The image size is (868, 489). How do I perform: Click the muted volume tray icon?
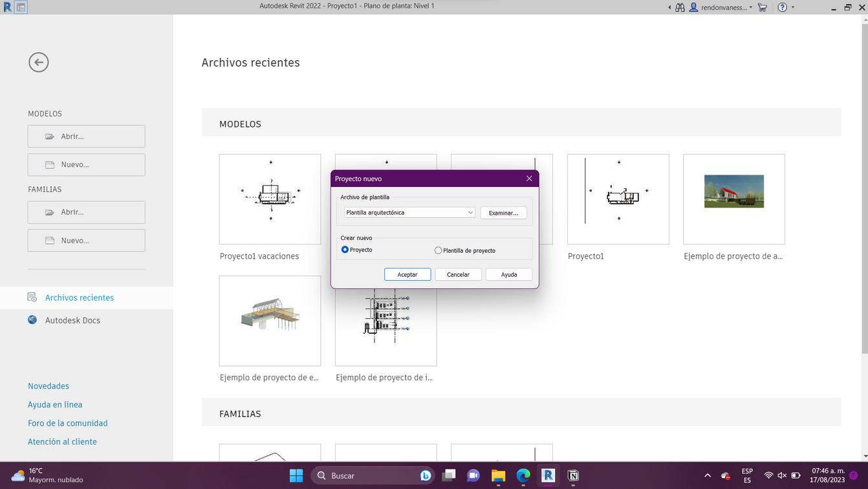pyautogui.click(x=782, y=475)
